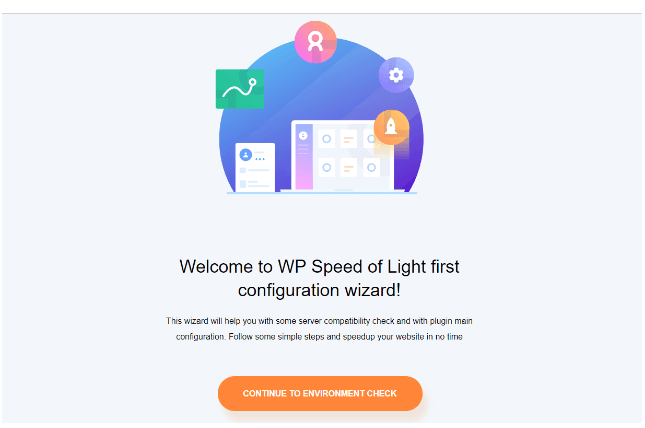
Task: Click the light blue baseline under the laptop illustration
Action: tap(322, 193)
